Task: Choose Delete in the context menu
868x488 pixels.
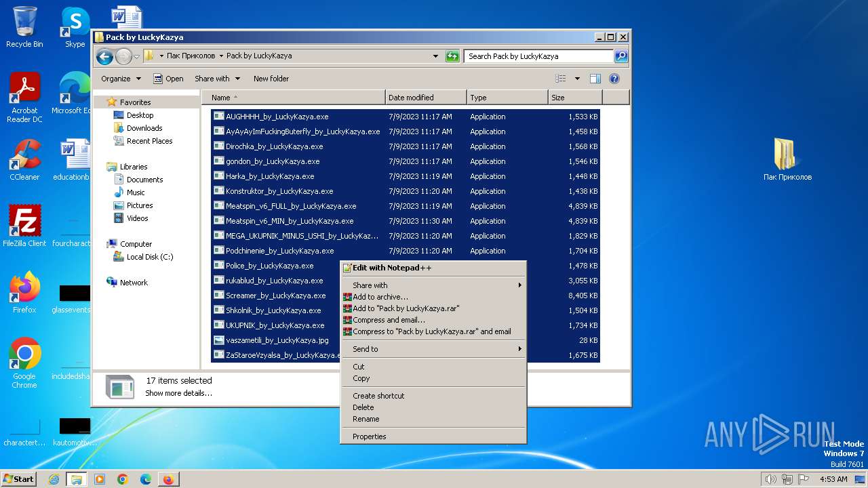Action: (433, 407)
